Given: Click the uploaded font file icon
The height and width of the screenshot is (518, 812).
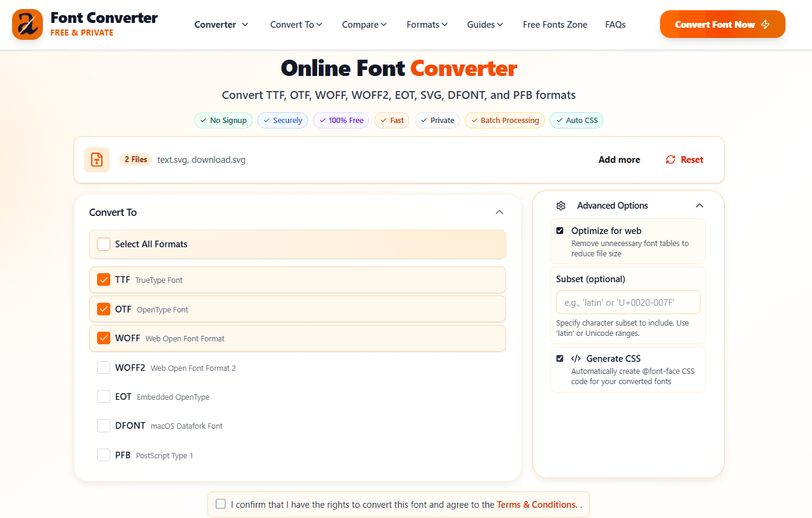Looking at the screenshot, I should tap(96, 160).
